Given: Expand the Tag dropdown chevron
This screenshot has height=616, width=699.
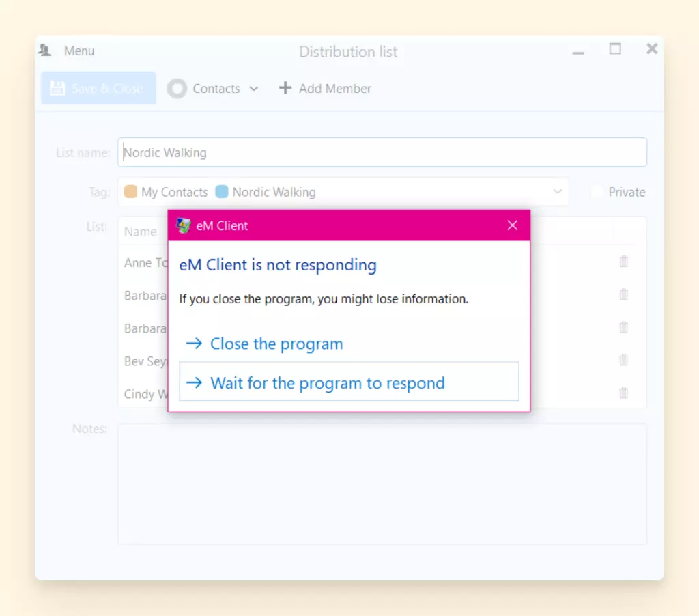Looking at the screenshot, I should [x=557, y=192].
